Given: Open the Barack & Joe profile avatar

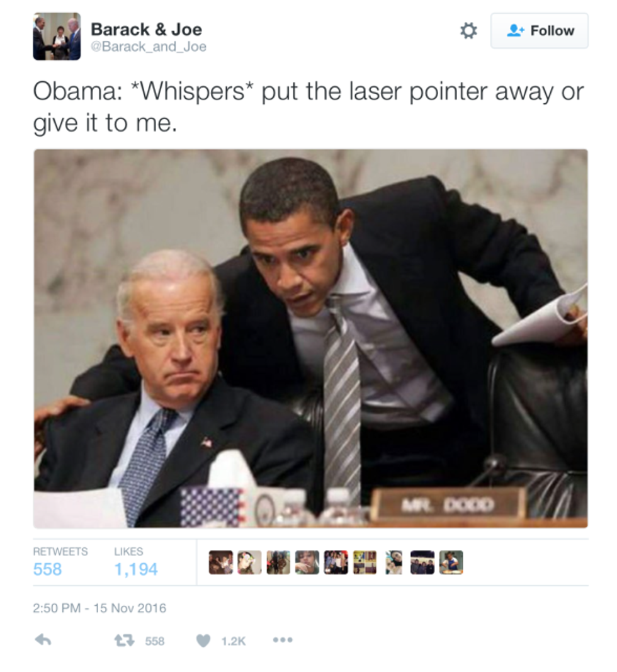Looking at the screenshot, I should pos(57,37).
